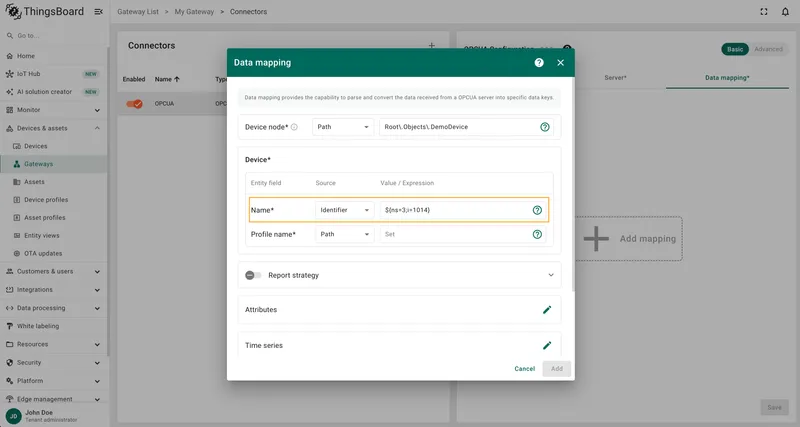The width and height of the screenshot is (800, 427).
Task: Open notifications bell
Action: point(785,12)
